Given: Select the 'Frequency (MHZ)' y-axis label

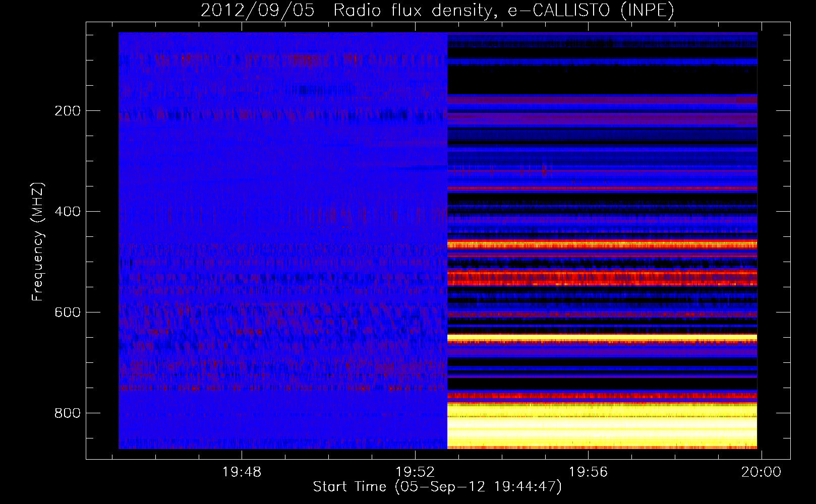Looking at the screenshot, I should point(38,242).
